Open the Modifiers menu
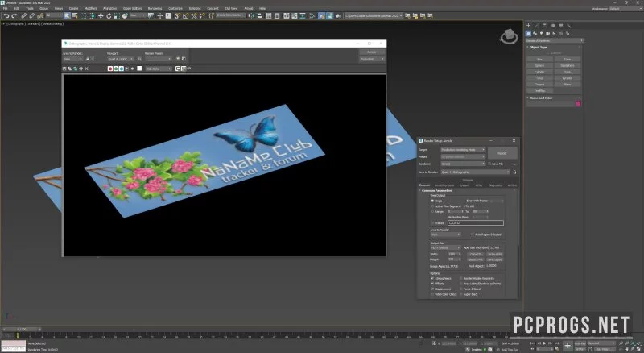Screen dimensions: 644x353 (x=90, y=8)
